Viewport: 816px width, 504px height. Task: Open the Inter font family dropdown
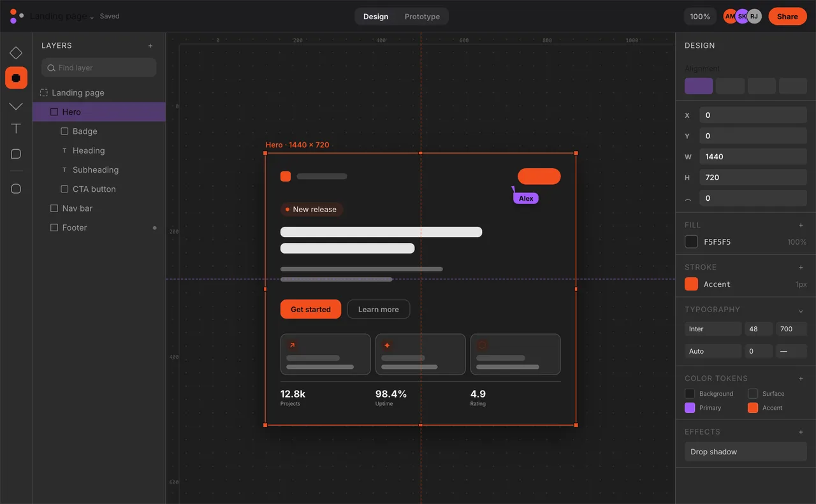coord(713,329)
